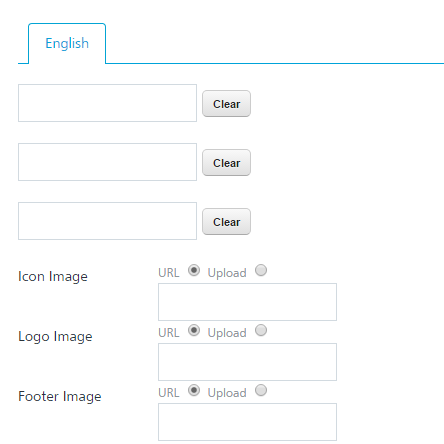The height and width of the screenshot is (444, 444).
Task: Click the Footer Image URL input box
Action: point(247,422)
